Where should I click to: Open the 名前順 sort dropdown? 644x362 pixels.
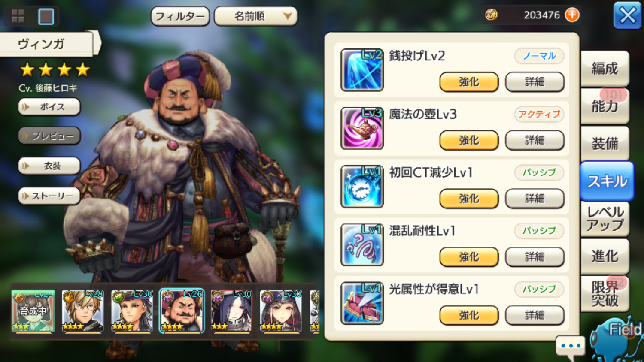pyautogui.click(x=255, y=17)
